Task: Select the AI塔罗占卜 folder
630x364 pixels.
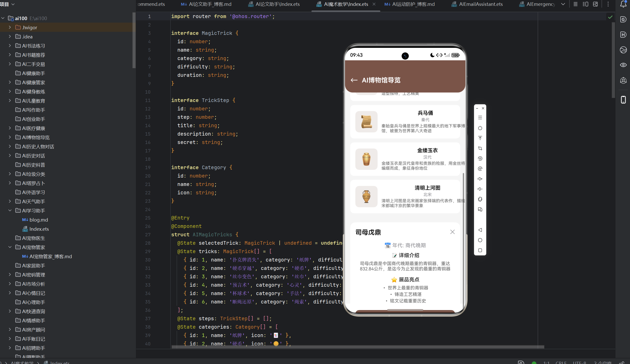Action: (30, 183)
